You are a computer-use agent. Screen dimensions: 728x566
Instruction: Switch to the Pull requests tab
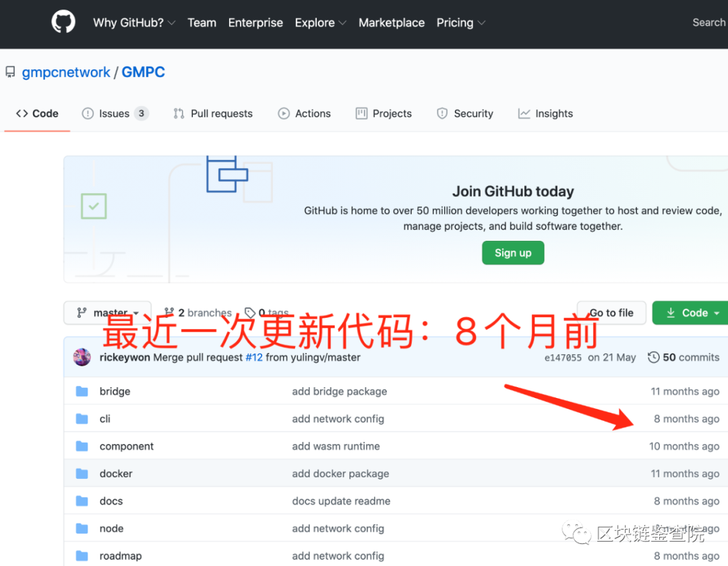coord(213,113)
